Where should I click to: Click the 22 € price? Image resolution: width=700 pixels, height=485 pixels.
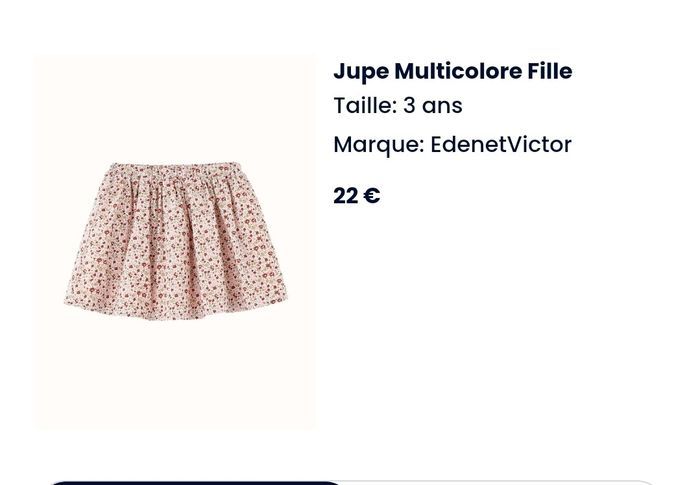point(357,196)
